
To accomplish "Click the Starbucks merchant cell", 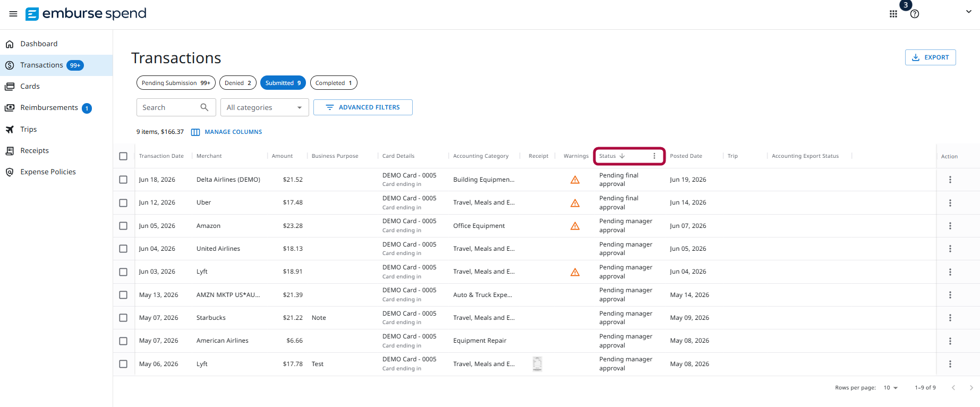I will click(211, 318).
